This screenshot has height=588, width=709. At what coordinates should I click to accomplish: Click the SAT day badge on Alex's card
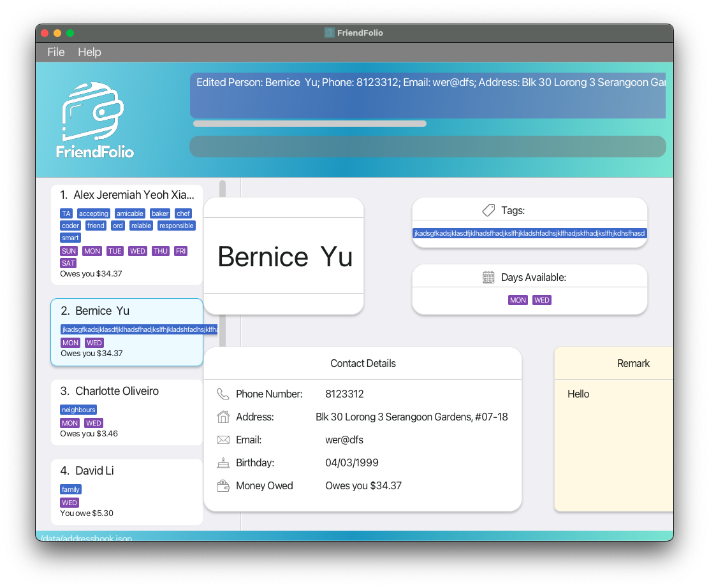(x=68, y=263)
